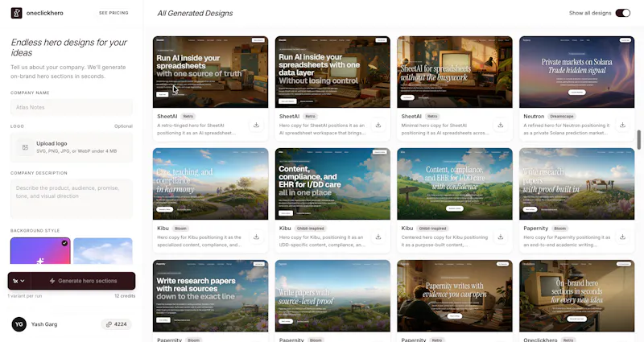Open 'Content, compliance with confidence' Kibu thumbnail
Screen dimensions: 644x342
(x=455, y=184)
